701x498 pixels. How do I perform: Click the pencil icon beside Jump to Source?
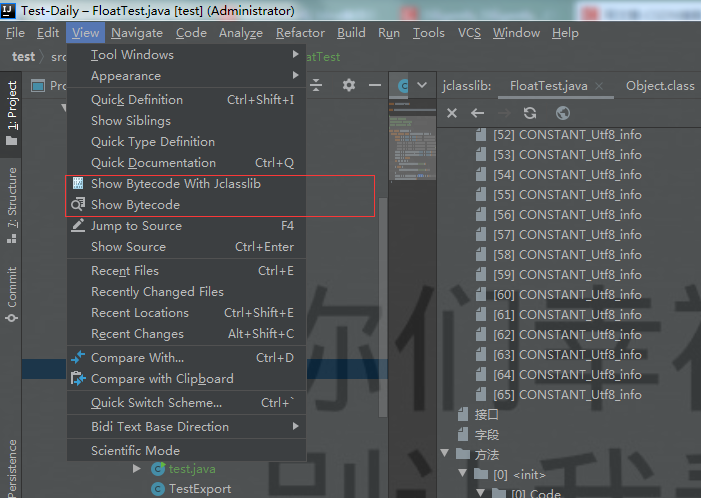point(78,225)
